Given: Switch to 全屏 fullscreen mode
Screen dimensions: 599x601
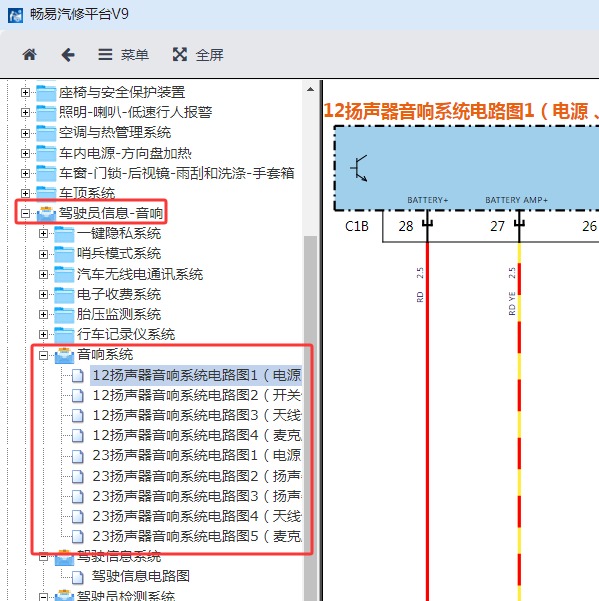Looking at the screenshot, I should 198,55.
